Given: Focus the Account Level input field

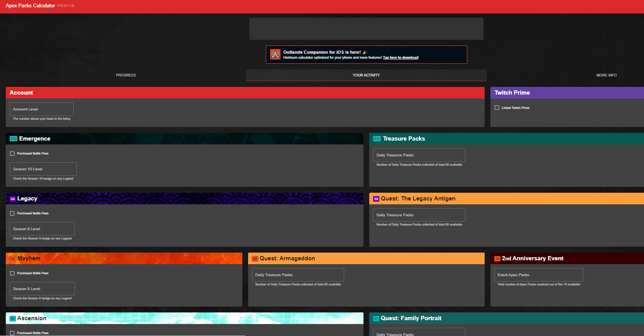Looking at the screenshot, I should pyautogui.click(x=42, y=109).
